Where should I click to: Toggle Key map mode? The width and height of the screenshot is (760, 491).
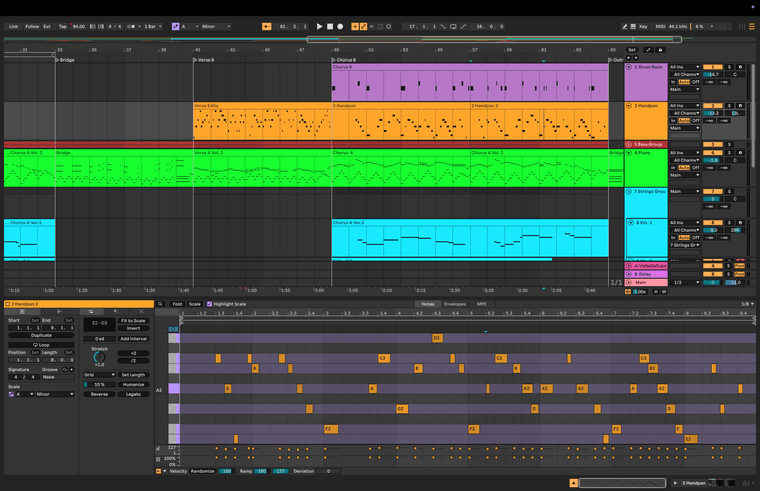(x=643, y=27)
